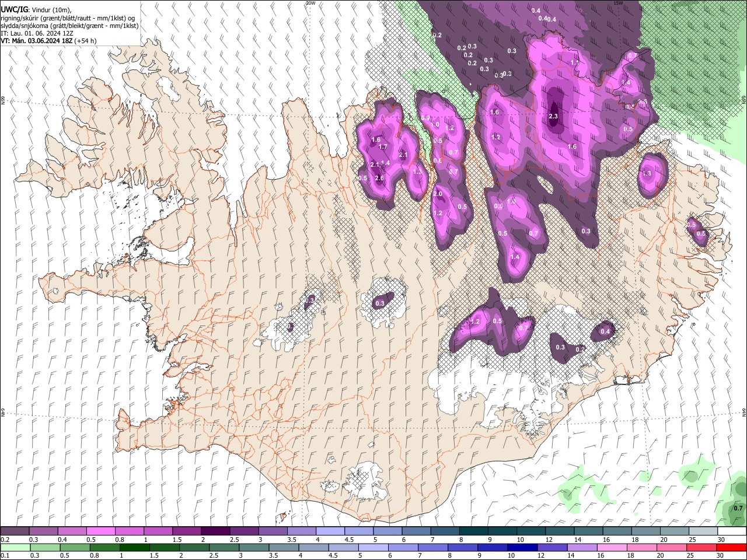Select the 'IT: Lau. 01. 06. 2024 12Z' line
This screenshot has height=560, width=747.
click(37, 33)
